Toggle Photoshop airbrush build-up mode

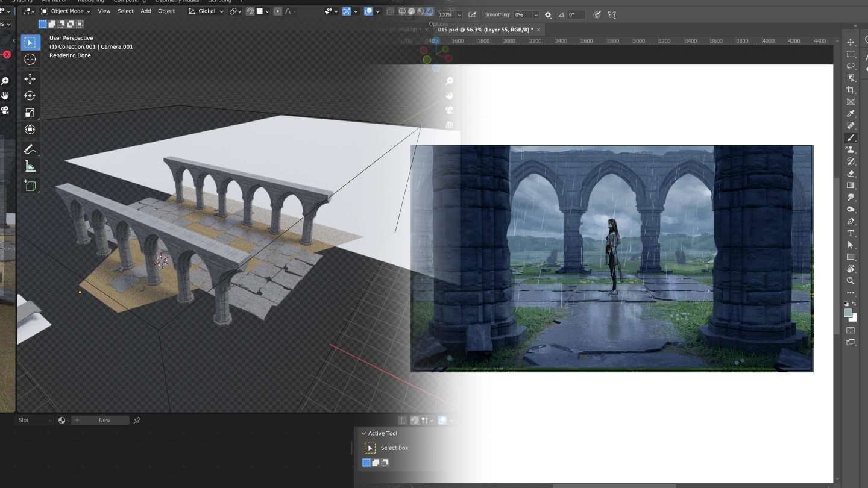(x=472, y=14)
